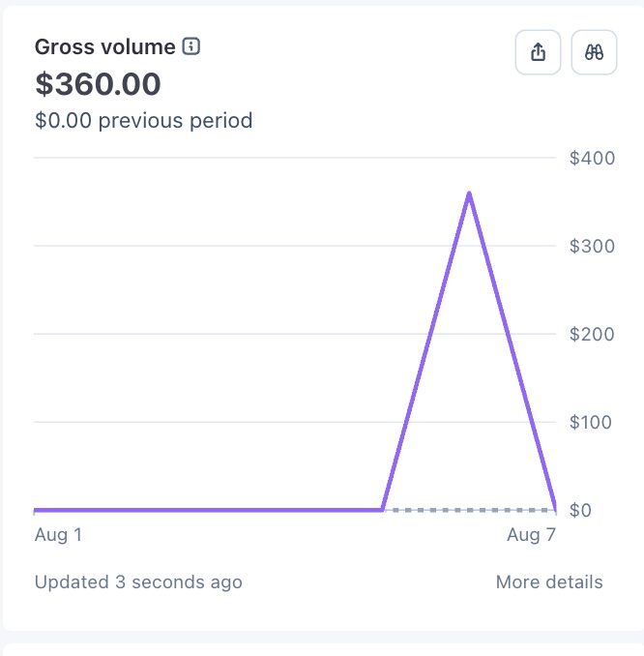Open the share/export icon button
The height and width of the screenshot is (656, 644).
[x=538, y=52]
